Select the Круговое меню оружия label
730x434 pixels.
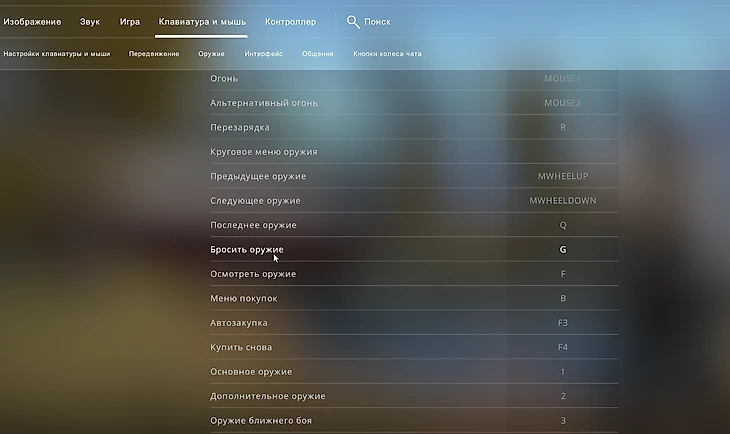264,152
